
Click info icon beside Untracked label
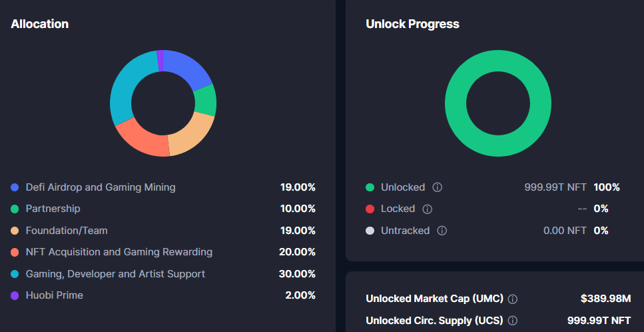coord(442,231)
